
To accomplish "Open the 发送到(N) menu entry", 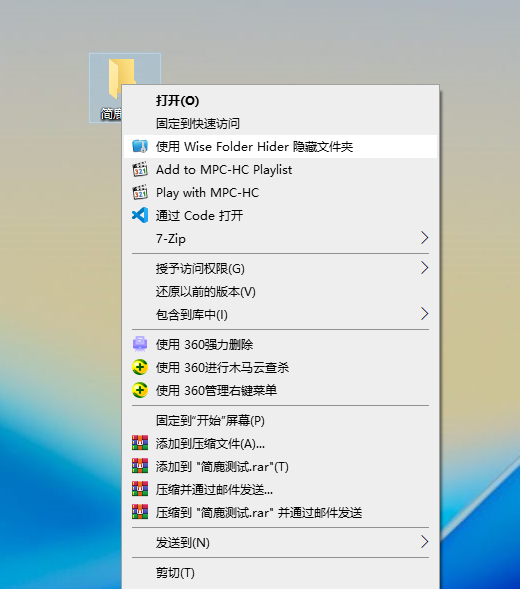I will (x=281, y=542).
